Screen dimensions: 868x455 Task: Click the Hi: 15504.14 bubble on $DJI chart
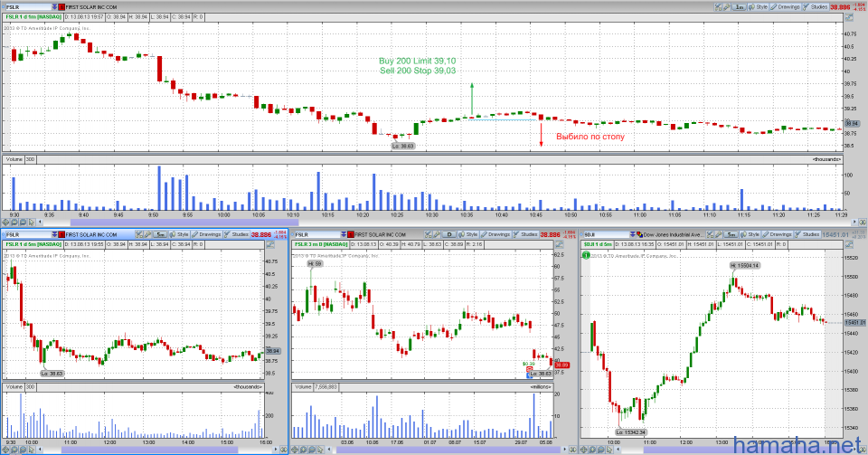tap(744, 266)
